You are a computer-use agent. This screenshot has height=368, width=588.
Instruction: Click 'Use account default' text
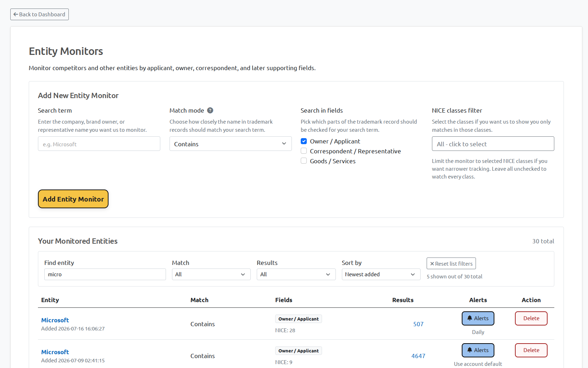coord(478,364)
